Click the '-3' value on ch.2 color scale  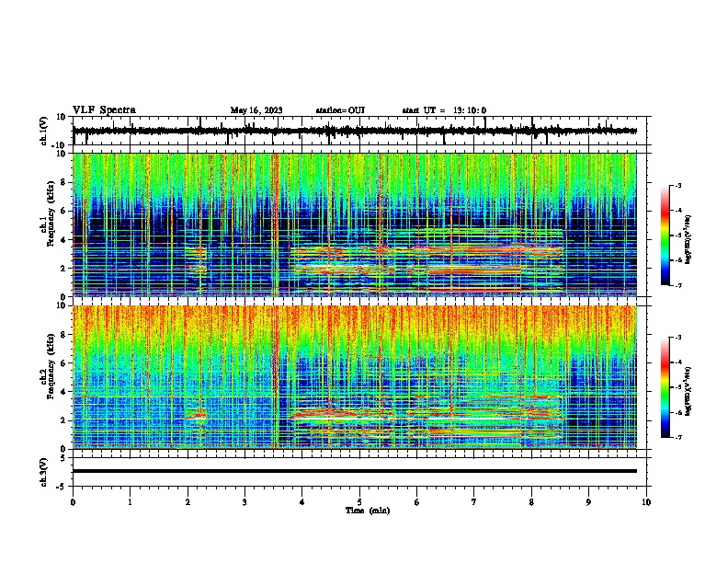point(677,338)
